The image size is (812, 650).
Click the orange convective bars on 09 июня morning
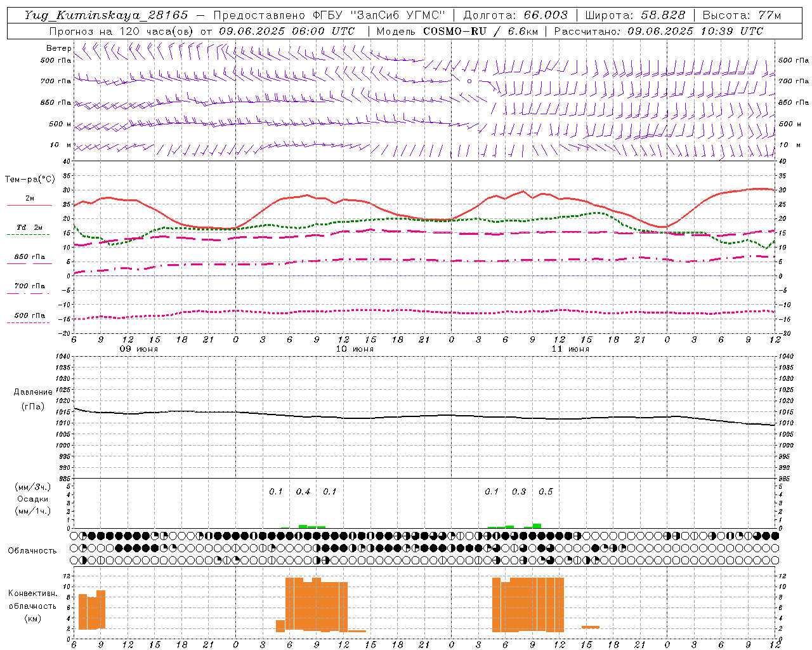coord(91,610)
